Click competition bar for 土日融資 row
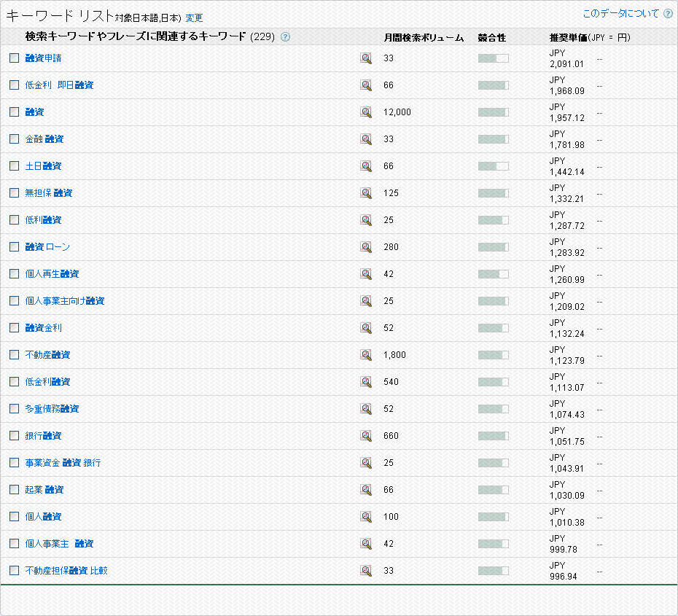The height and width of the screenshot is (616, 678). [493, 166]
